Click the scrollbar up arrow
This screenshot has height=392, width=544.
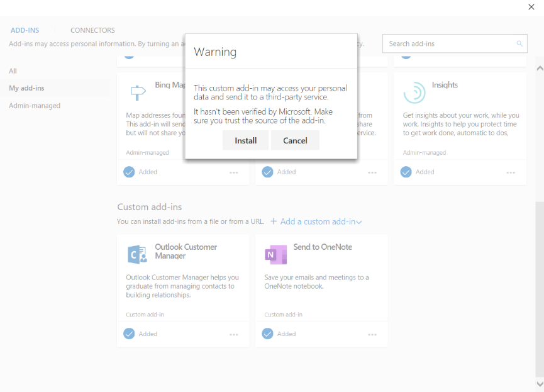[x=540, y=68]
